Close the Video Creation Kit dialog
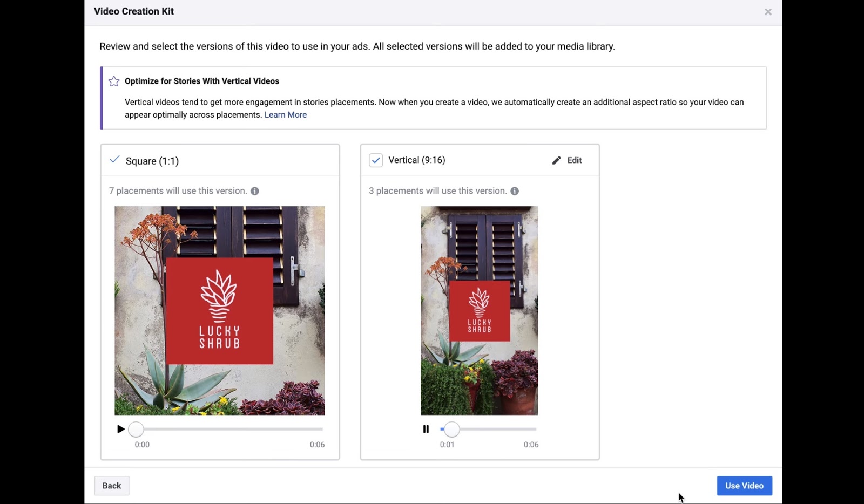This screenshot has height=504, width=864. point(768,11)
